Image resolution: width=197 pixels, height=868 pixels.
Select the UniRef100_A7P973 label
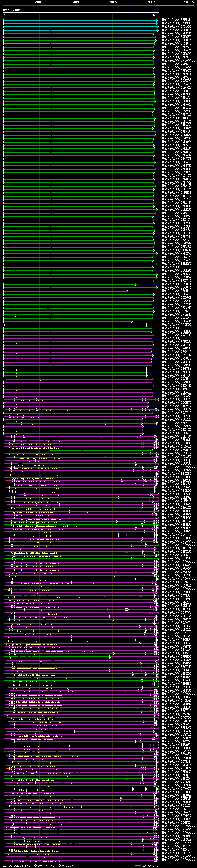point(177,47)
